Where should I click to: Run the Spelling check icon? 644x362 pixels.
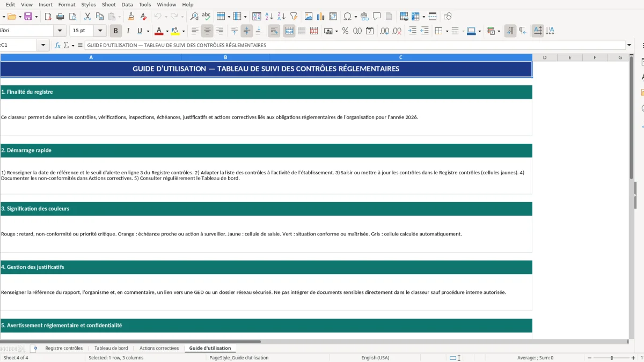tap(206, 17)
